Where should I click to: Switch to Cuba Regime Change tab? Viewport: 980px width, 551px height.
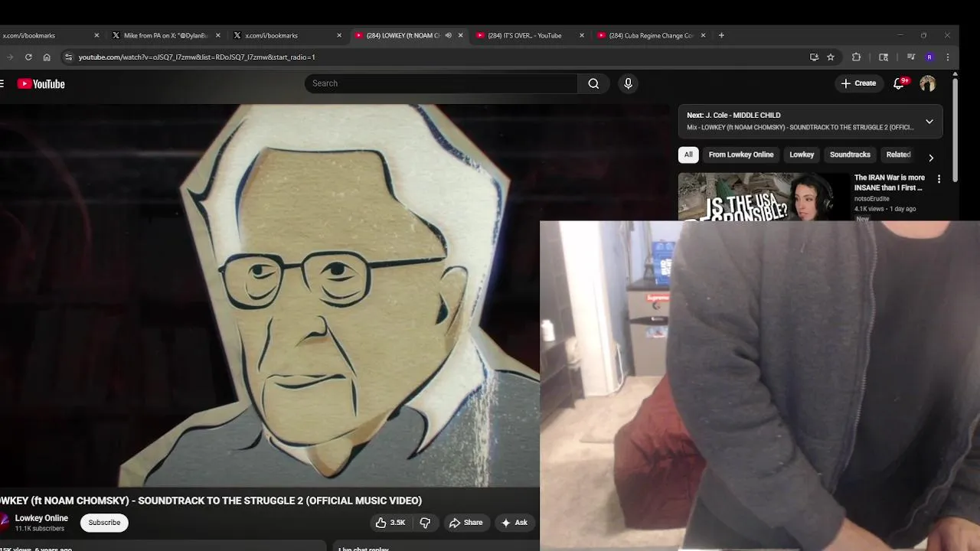click(x=649, y=35)
